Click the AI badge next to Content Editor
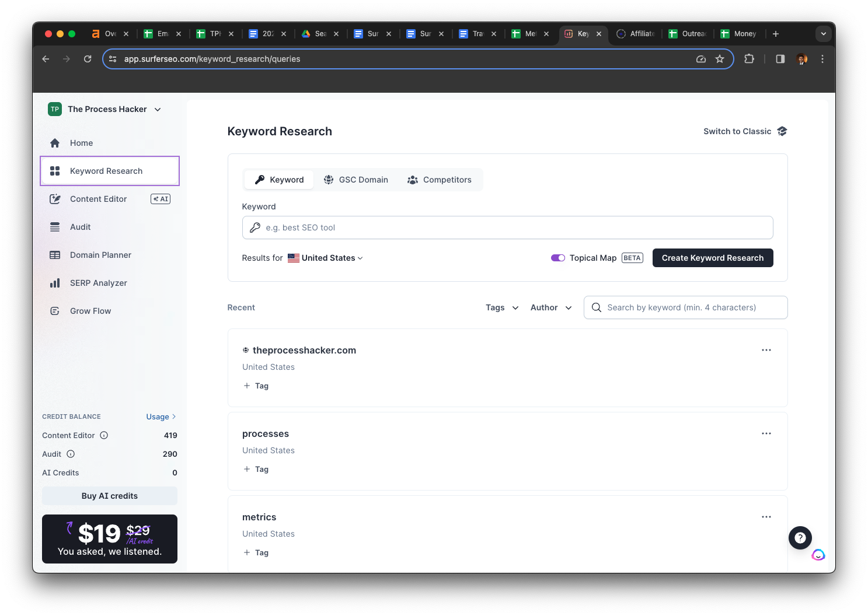This screenshot has height=616, width=868. point(161,199)
